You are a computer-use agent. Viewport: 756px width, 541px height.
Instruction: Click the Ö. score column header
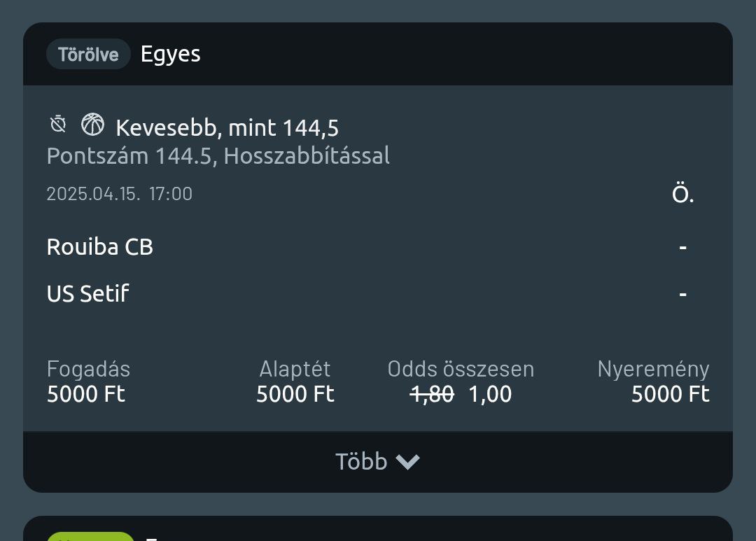[682, 195]
